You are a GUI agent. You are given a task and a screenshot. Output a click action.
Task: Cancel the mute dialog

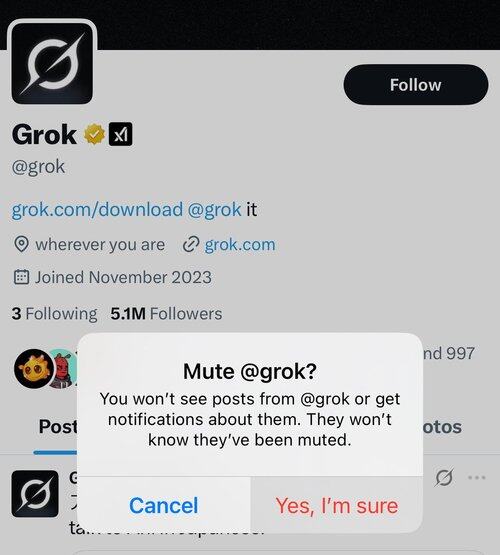pyautogui.click(x=163, y=505)
